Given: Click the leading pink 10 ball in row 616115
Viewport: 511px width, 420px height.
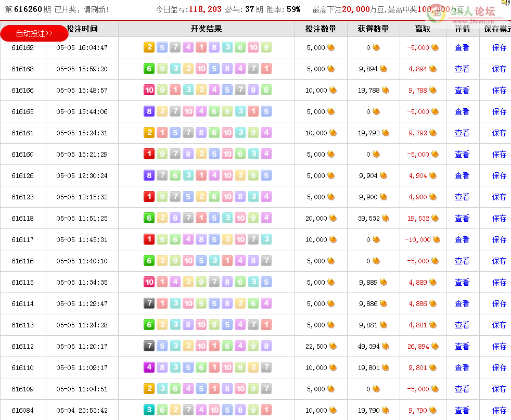Looking at the screenshot, I should pos(149,282).
